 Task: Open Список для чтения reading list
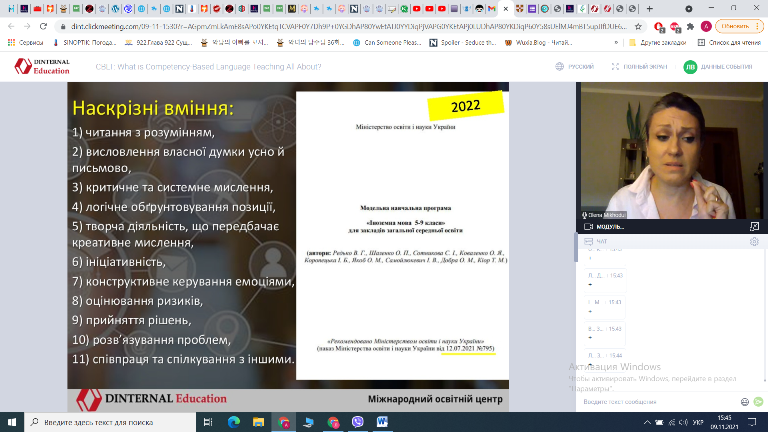point(729,43)
